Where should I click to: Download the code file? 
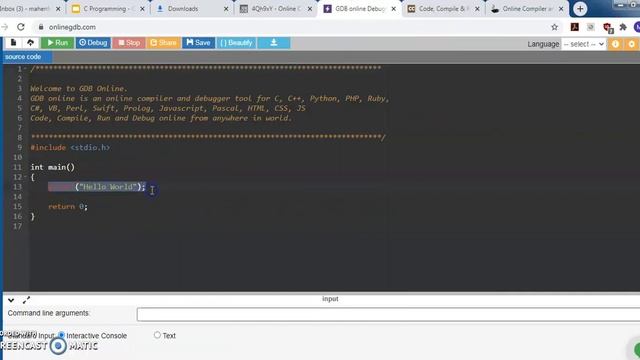[x=274, y=43]
